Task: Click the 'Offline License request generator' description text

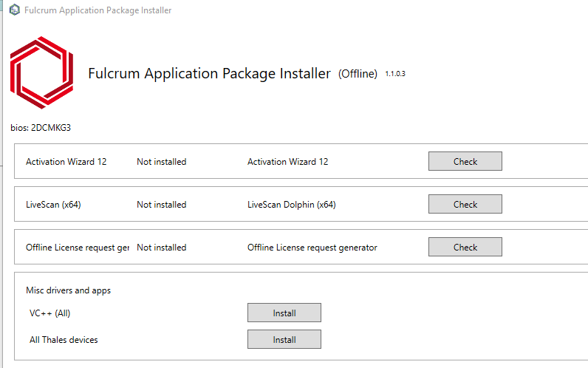Action: tap(312, 248)
